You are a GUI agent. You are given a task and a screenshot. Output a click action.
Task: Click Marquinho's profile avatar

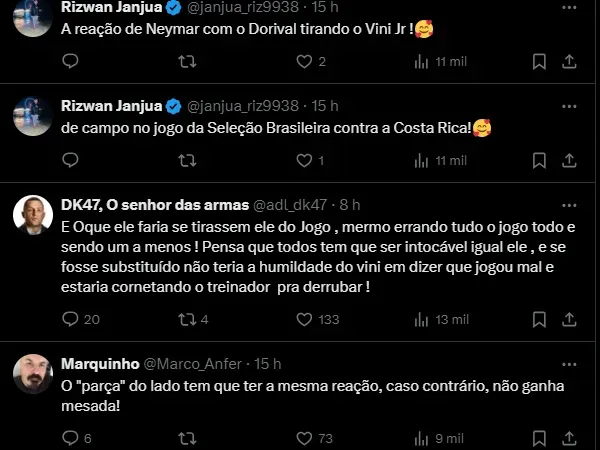point(33,374)
